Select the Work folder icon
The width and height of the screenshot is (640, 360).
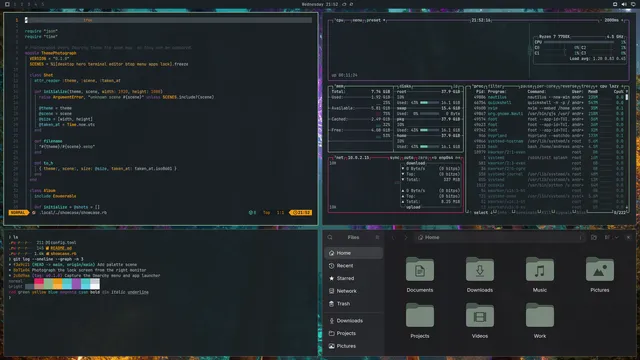(x=540, y=316)
